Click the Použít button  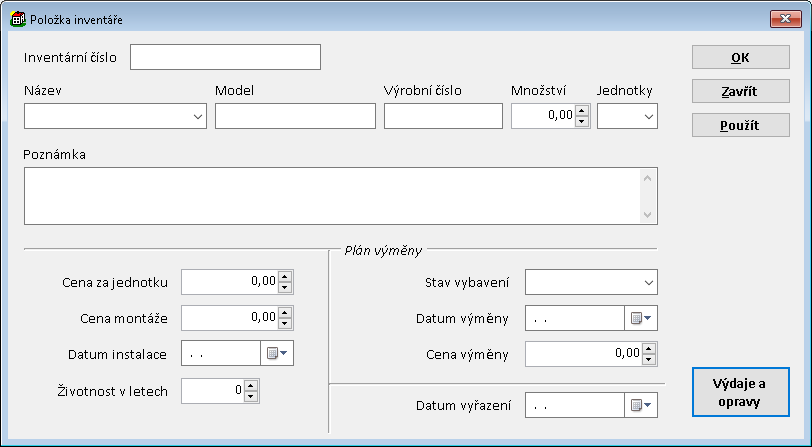point(740,125)
